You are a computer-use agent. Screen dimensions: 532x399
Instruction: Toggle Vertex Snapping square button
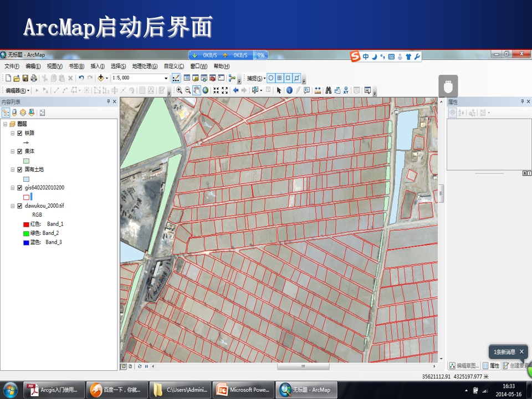(x=288, y=78)
